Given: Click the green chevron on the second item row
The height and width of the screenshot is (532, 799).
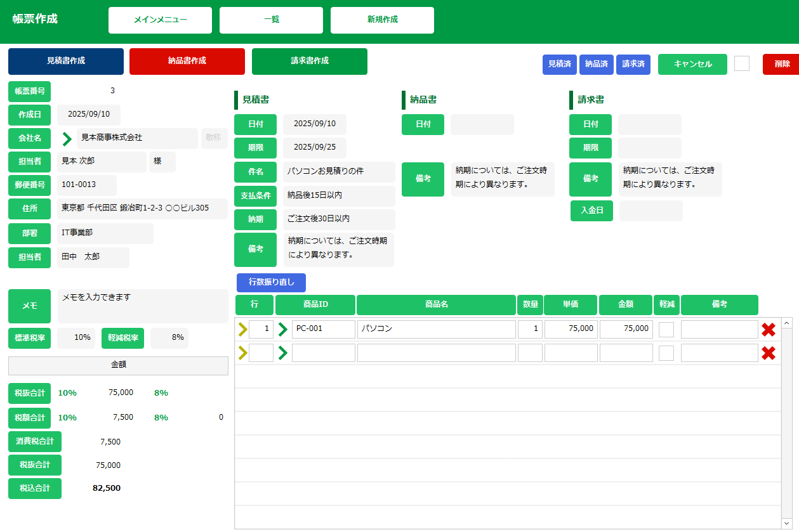Looking at the screenshot, I should click(283, 353).
